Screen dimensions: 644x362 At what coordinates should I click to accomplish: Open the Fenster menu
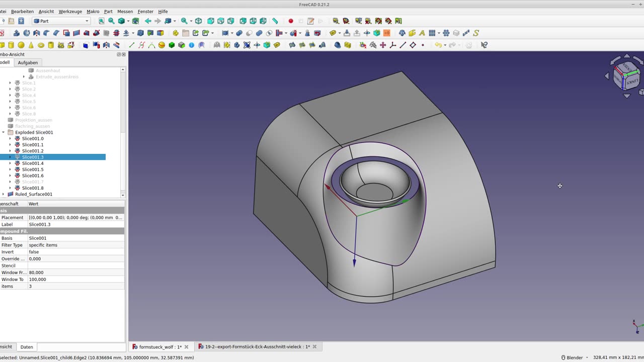[146, 11]
